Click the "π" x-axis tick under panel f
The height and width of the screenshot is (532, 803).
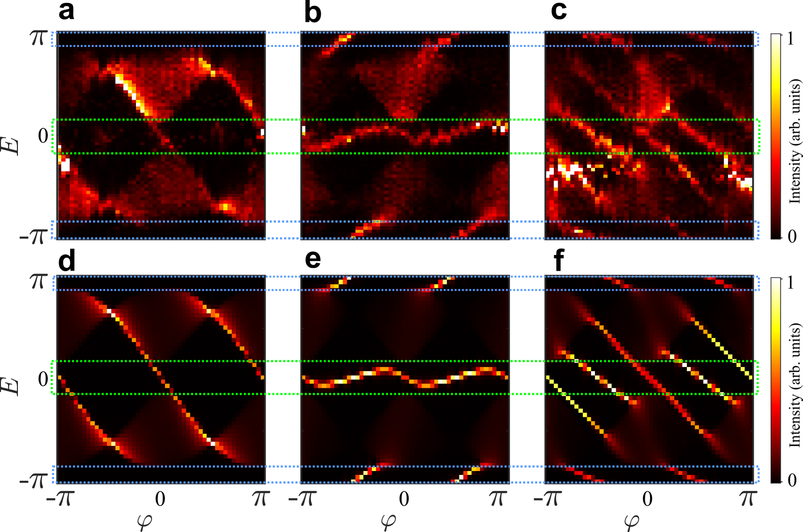pos(748,498)
